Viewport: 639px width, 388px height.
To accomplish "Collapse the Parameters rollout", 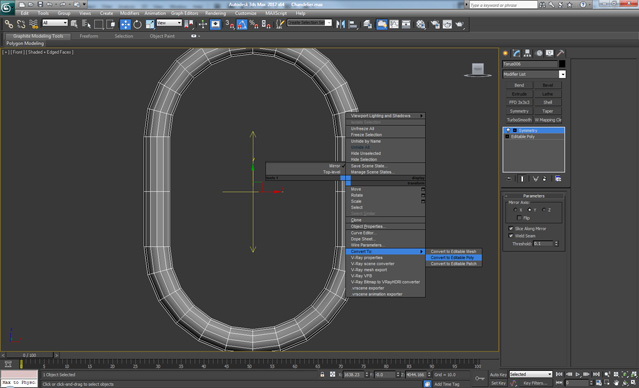I will click(x=533, y=196).
